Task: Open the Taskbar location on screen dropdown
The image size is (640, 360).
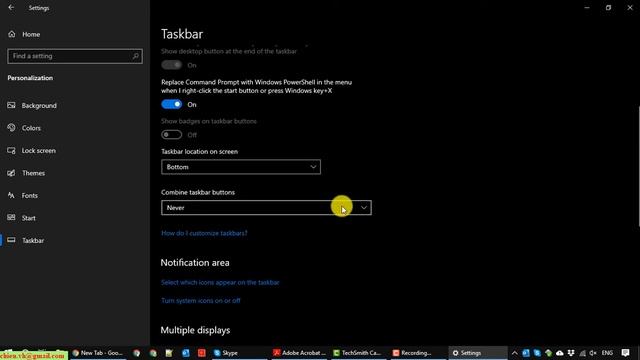Action: click(x=241, y=167)
